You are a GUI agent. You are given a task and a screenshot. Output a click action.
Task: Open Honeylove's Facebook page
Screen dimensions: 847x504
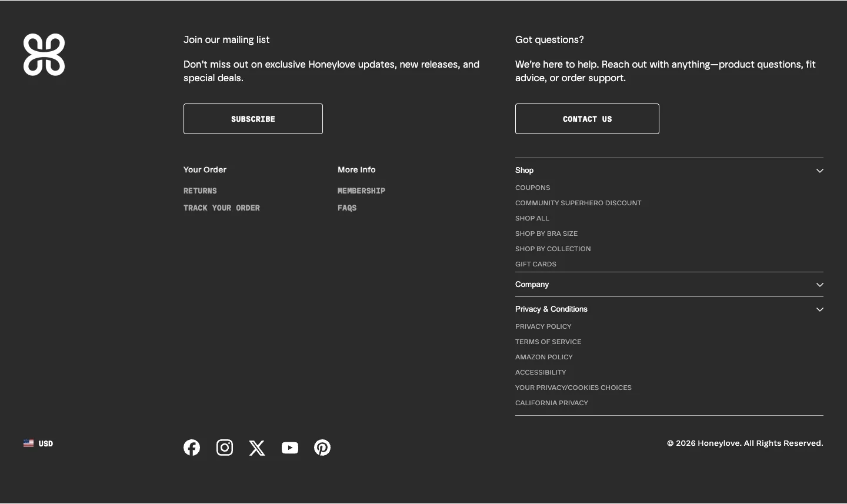coord(192,448)
